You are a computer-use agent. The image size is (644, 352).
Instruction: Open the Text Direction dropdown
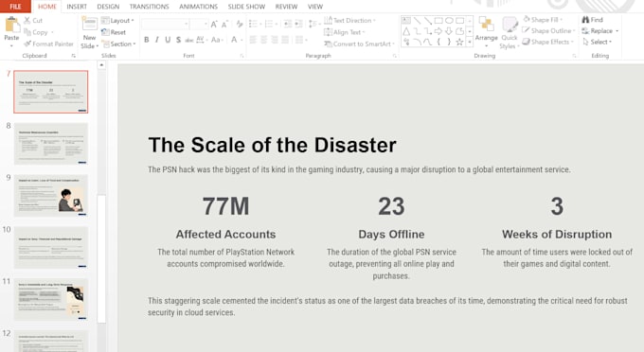click(349, 20)
